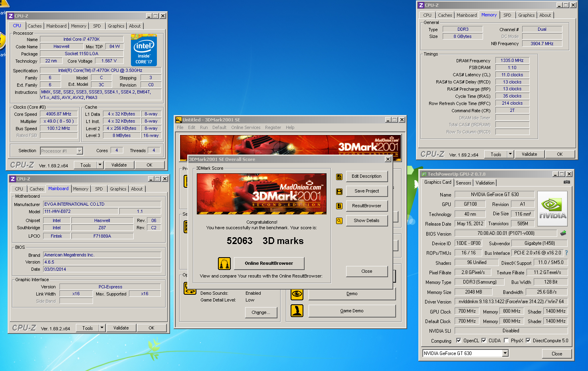The width and height of the screenshot is (588, 371).
Task: Expand Tools arrow in Mainboard tab window
Action: point(102,328)
